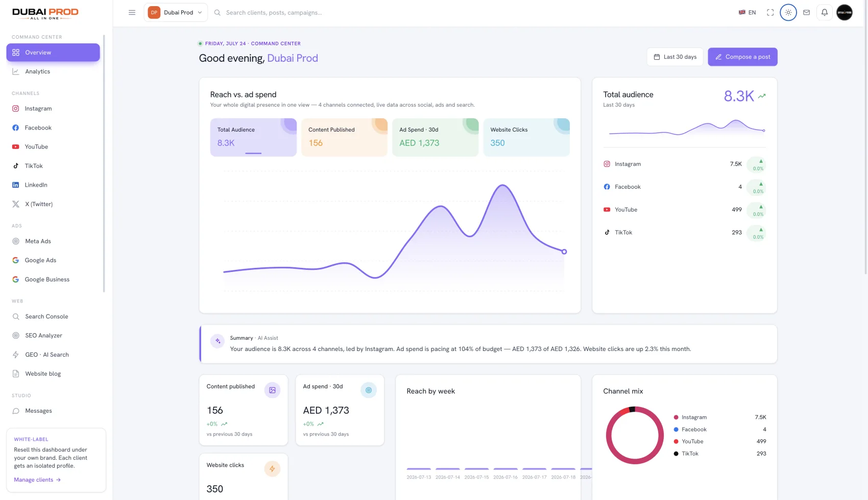This screenshot has height=500, width=868.
Task: Select the Website Clicks metric card
Action: tap(526, 137)
